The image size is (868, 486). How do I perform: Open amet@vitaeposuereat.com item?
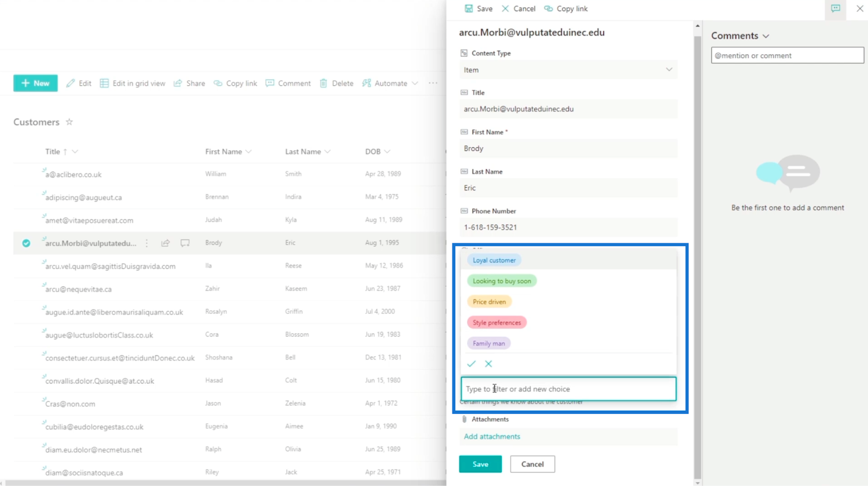pos(89,220)
